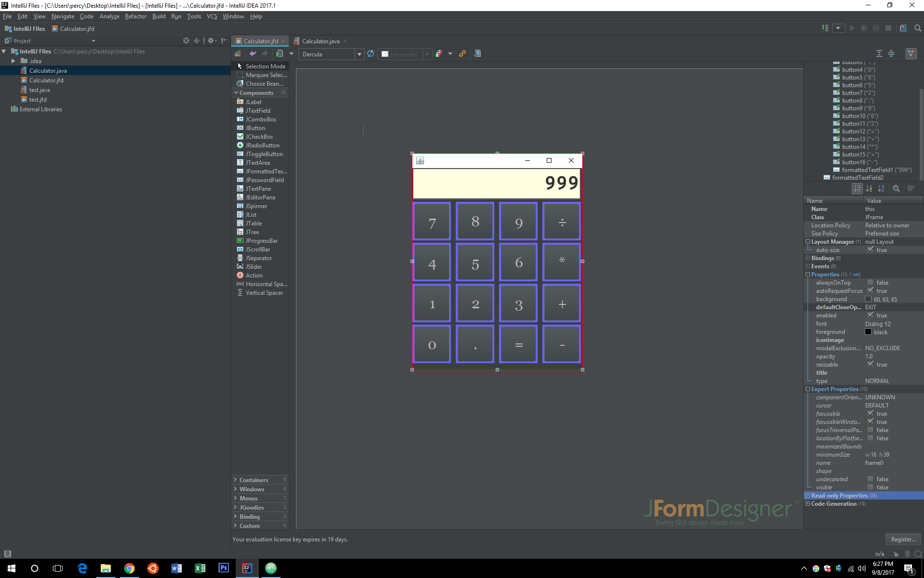
Task: Disable the resizable property checkbox
Action: click(870, 364)
